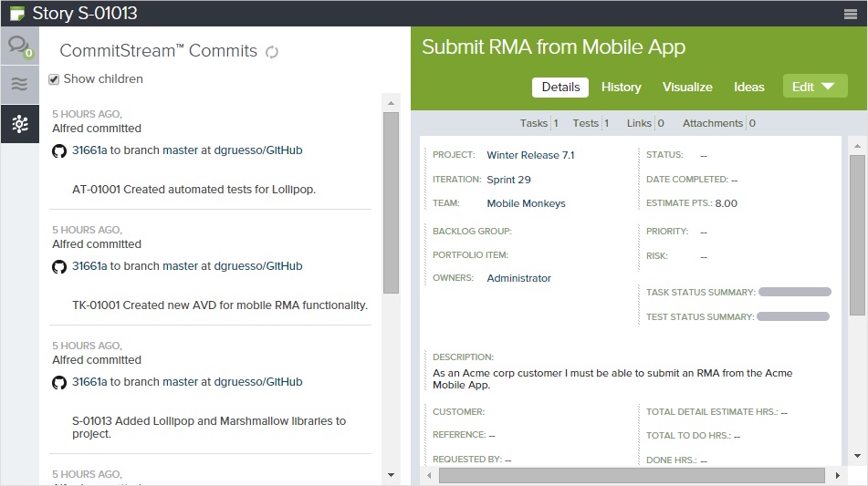Click the details pane vertical scrollbar thumb

point(857,235)
